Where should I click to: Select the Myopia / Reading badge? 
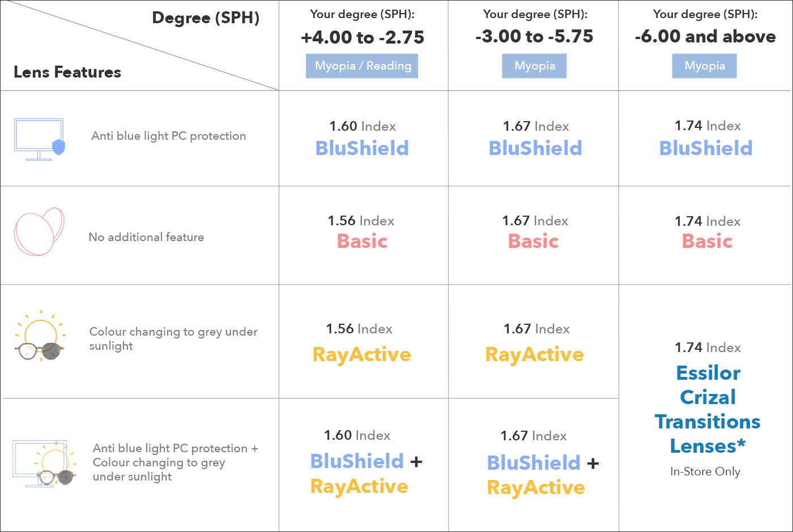pos(362,66)
